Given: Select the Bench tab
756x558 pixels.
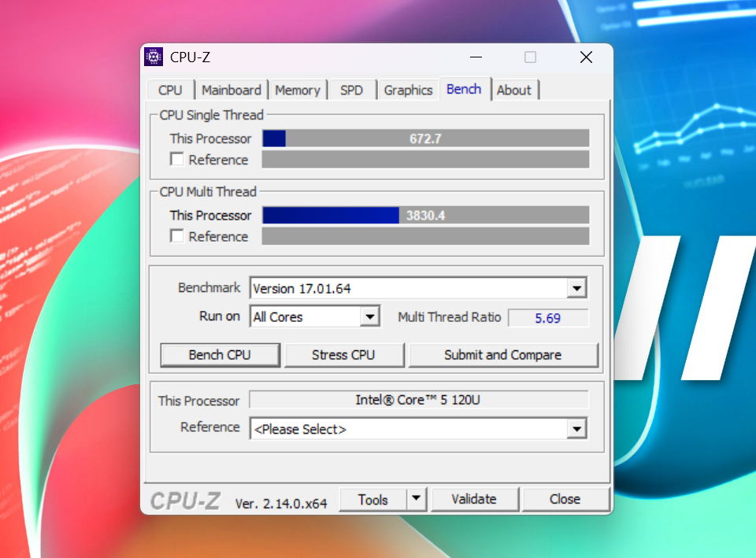Looking at the screenshot, I should (x=464, y=89).
